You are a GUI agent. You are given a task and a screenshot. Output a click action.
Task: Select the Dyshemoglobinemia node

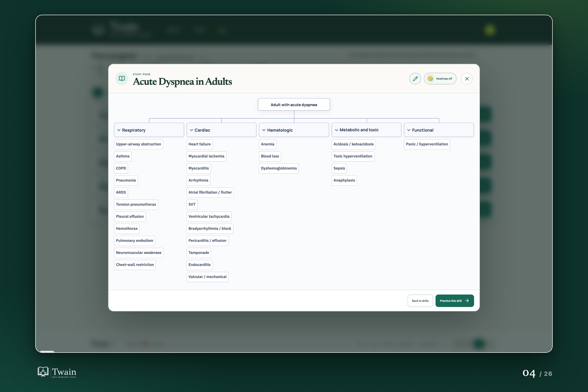click(279, 168)
